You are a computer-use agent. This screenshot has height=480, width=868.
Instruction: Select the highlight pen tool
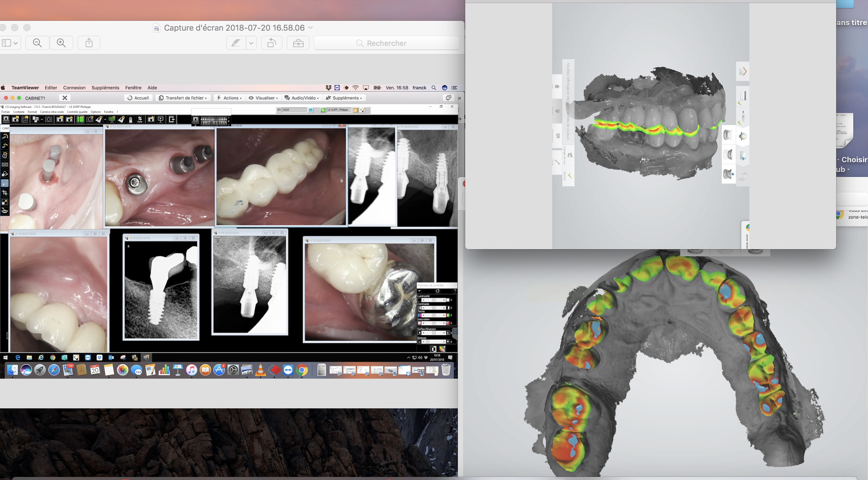(x=236, y=43)
